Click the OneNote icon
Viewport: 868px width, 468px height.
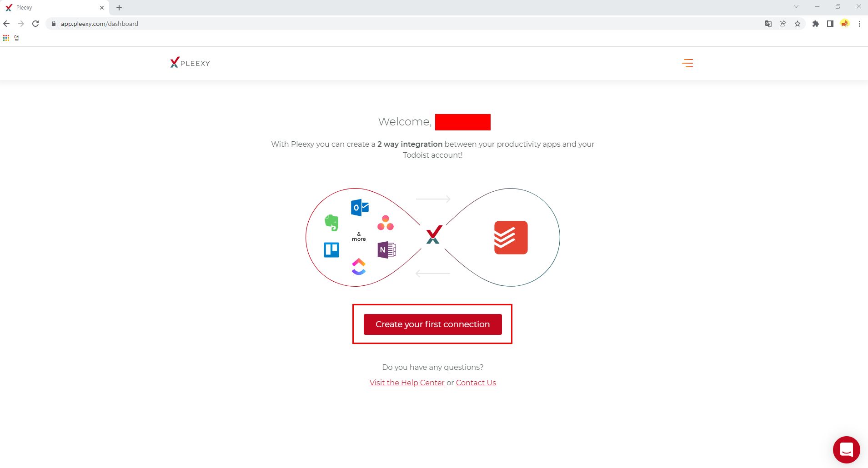coord(386,249)
